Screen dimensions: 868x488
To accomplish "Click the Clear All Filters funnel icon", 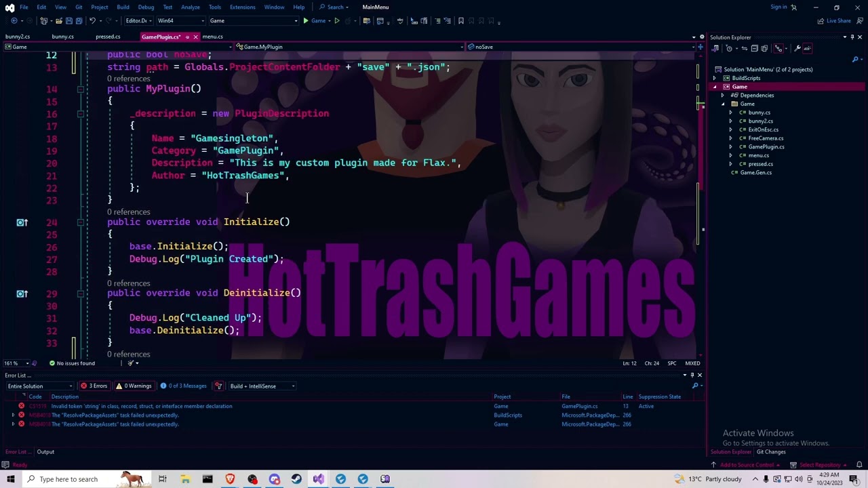I will pos(218,386).
